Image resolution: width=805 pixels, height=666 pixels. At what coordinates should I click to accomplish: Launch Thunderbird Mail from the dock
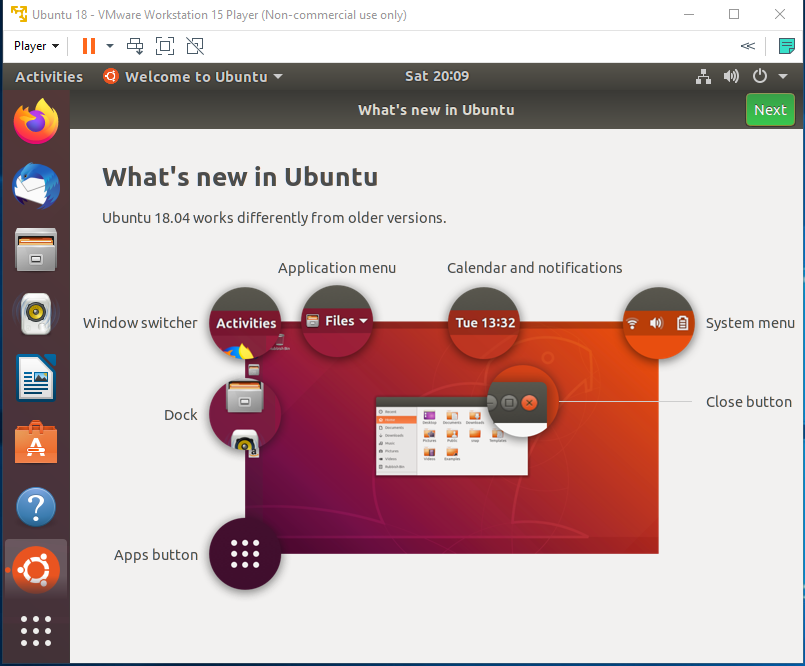[x=36, y=186]
